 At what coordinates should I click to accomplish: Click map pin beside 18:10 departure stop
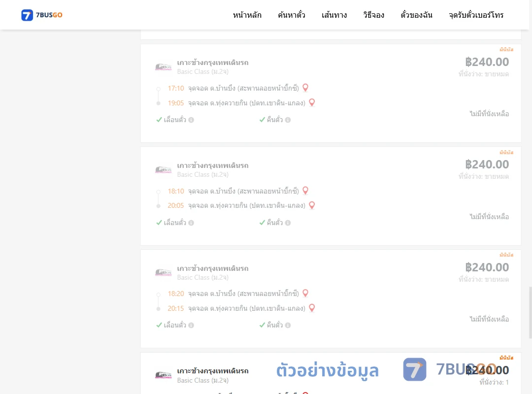pos(305,191)
